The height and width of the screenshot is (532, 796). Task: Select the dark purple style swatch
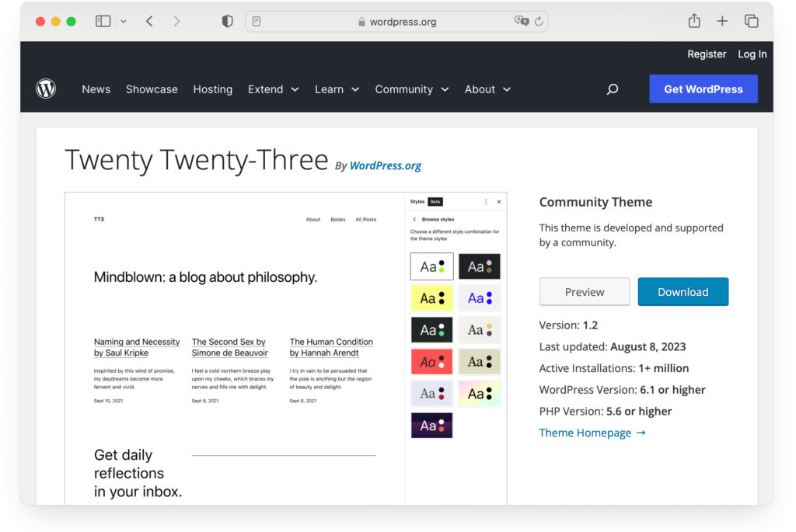point(431,425)
